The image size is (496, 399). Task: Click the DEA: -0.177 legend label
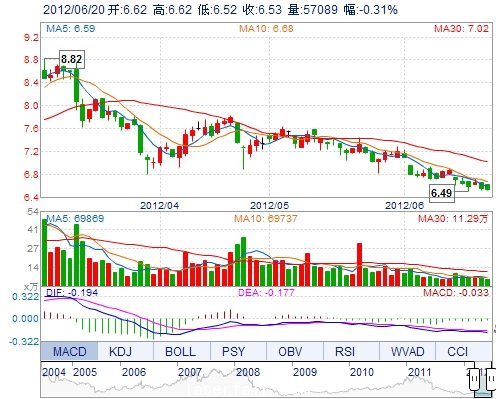point(266,293)
